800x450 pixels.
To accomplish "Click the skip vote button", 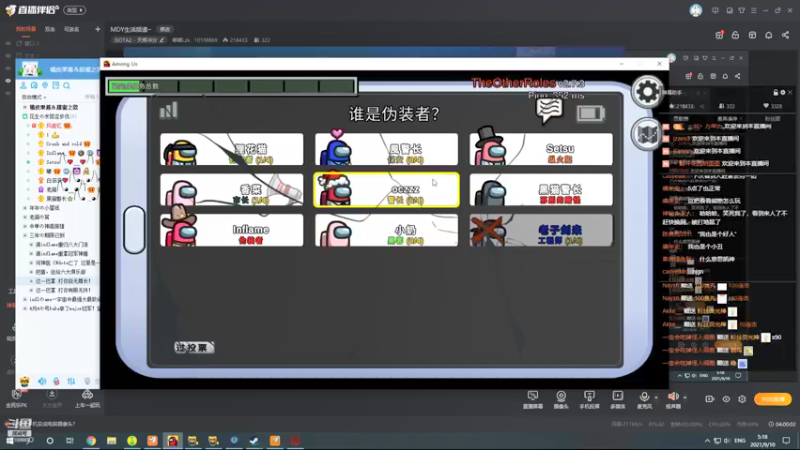I will point(193,347).
